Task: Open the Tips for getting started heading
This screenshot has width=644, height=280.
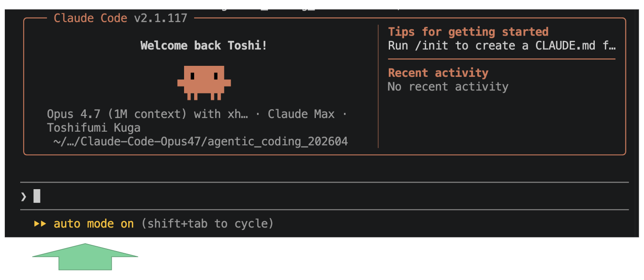Action: pyautogui.click(x=468, y=32)
